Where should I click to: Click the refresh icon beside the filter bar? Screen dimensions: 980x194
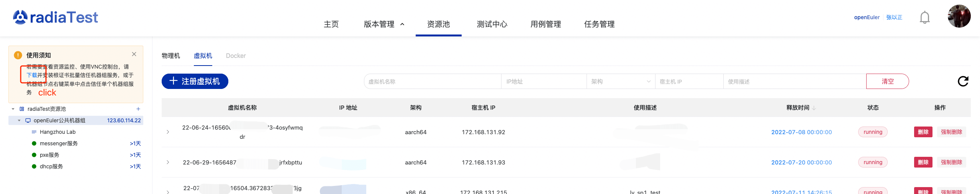click(963, 81)
